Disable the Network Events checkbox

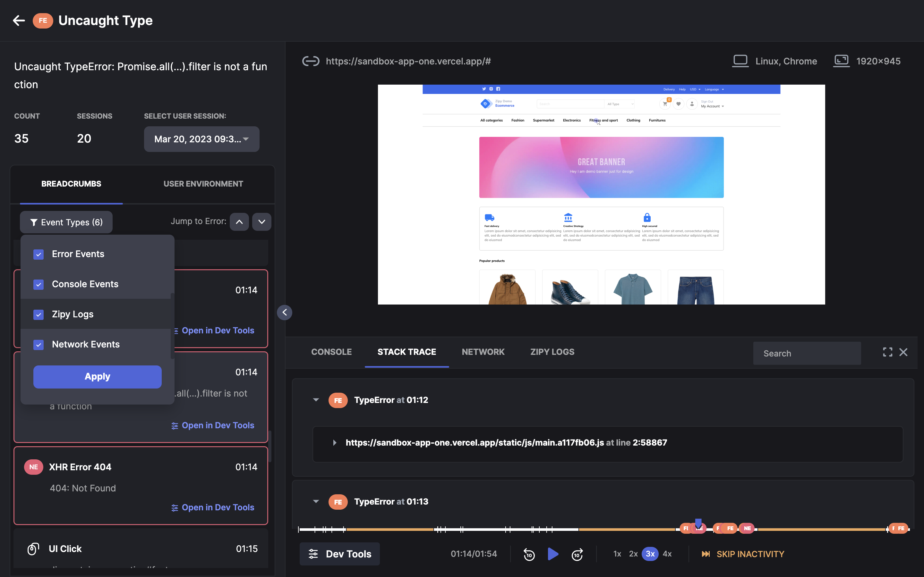[38, 345]
